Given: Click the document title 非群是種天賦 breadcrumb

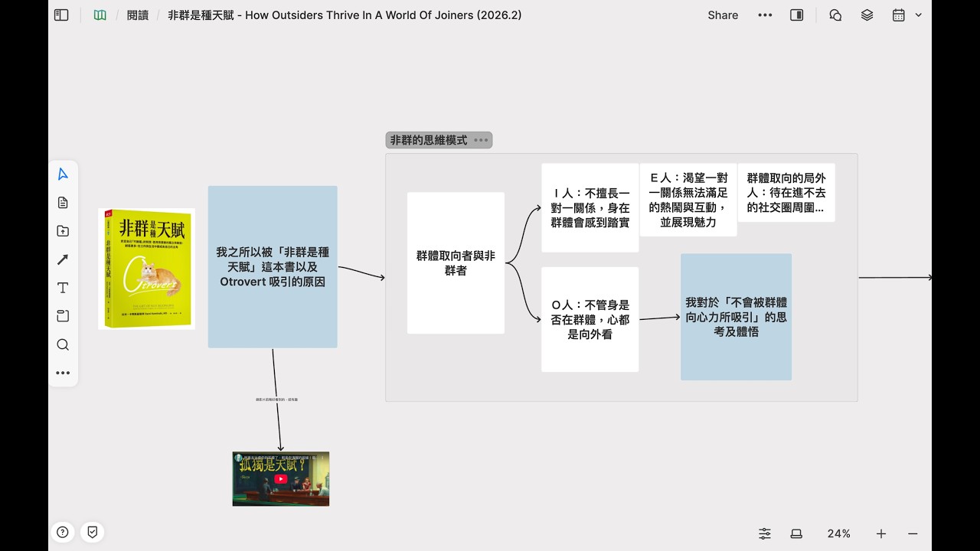Looking at the screenshot, I should point(345,15).
